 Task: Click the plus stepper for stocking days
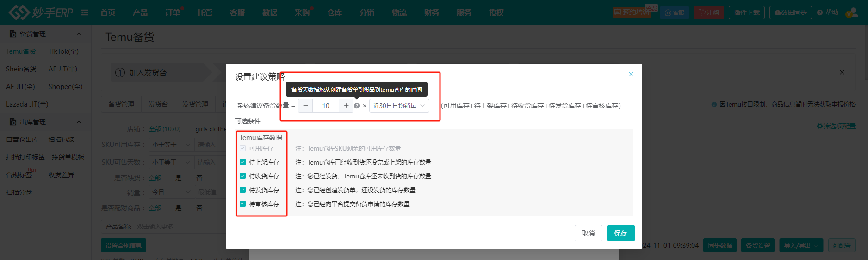pyautogui.click(x=346, y=106)
